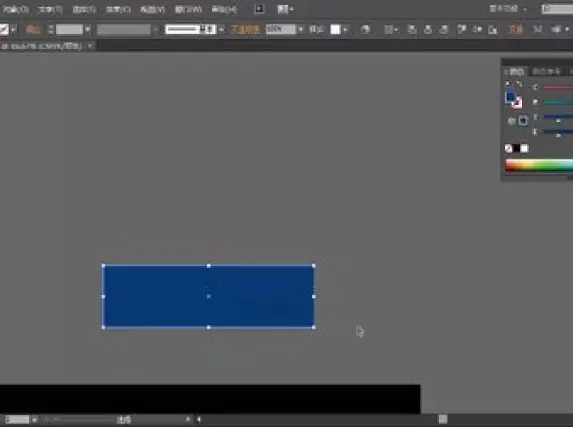Screen dimensions: 573x427
Task: Select the None swatch in Color panel
Action: (x=508, y=148)
